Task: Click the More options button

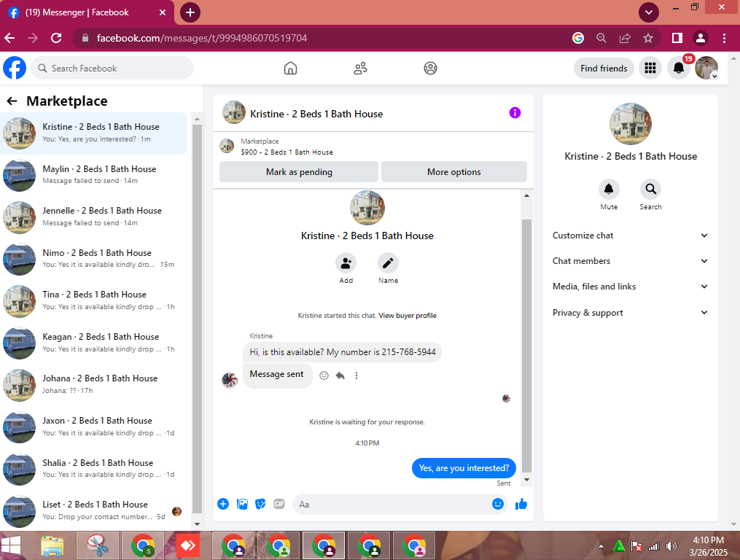Action: point(454,172)
